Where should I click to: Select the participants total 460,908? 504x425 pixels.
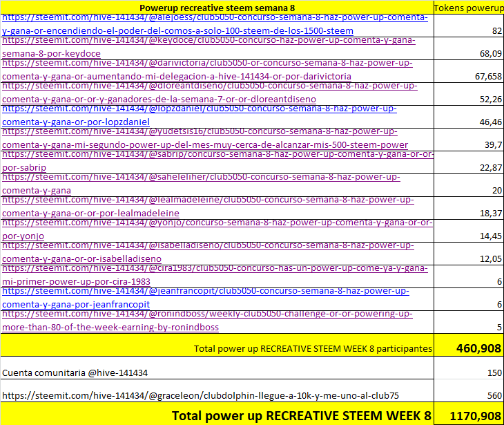tap(469, 346)
